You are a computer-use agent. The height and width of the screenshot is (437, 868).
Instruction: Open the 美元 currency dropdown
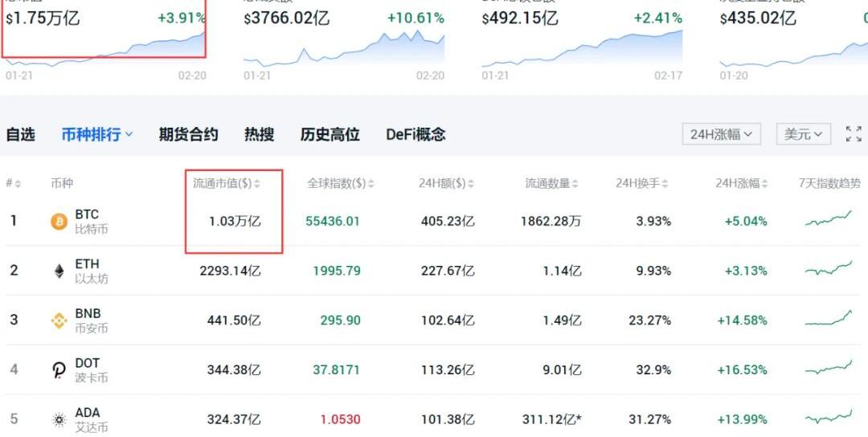pyautogui.click(x=803, y=134)
